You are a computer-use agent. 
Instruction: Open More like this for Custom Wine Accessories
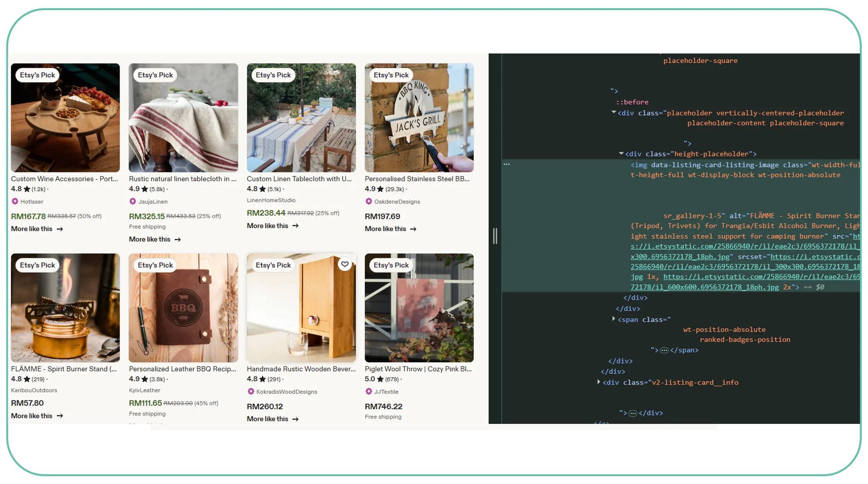pos(37,229)
